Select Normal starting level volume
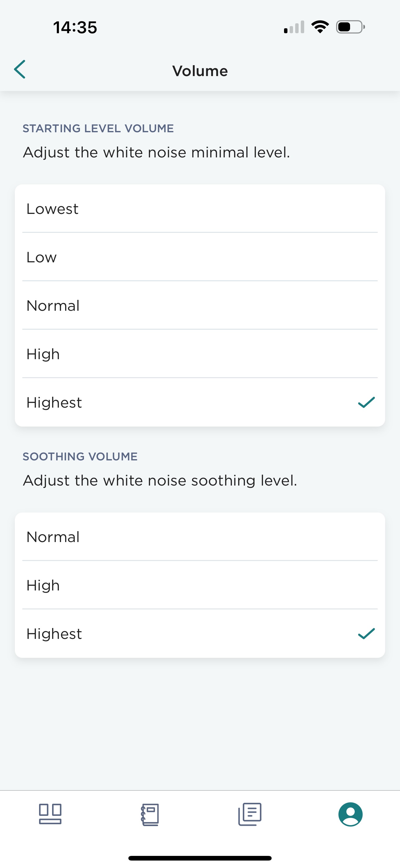The height and width of the screenshot is (868, 400). (x=200, y=305)
